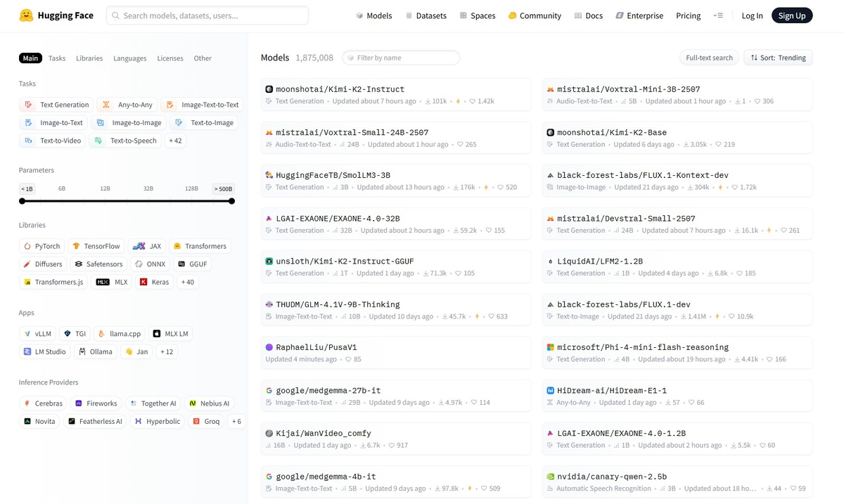Open the Models nav link
Viewport: 844px width, 504px height.
[x=373, y=15]
